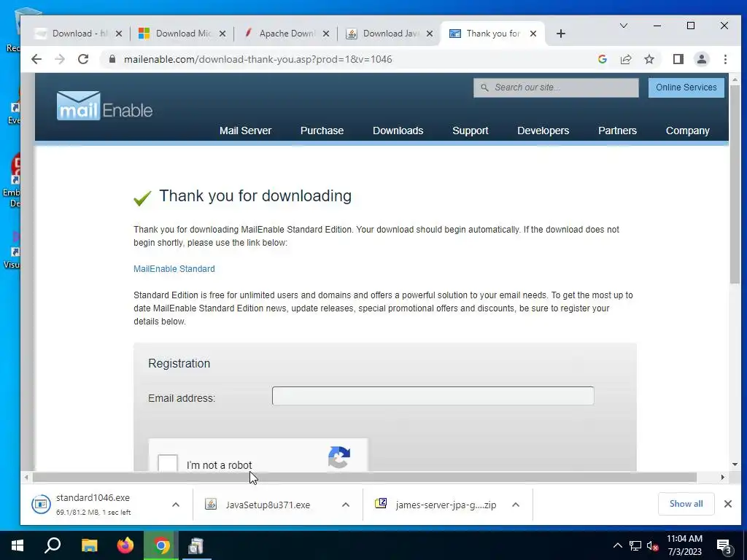The height and width of the screenshot is (560, 747).
Task: Open File Explorer from the taskbar
Action: click(x=89, y=545)
